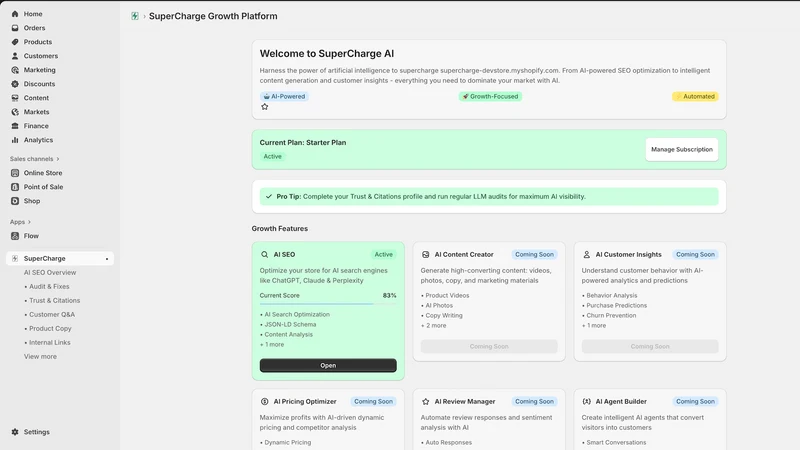
Task: Select Audit & Fixes submenu item
Action: pos(49,287)
